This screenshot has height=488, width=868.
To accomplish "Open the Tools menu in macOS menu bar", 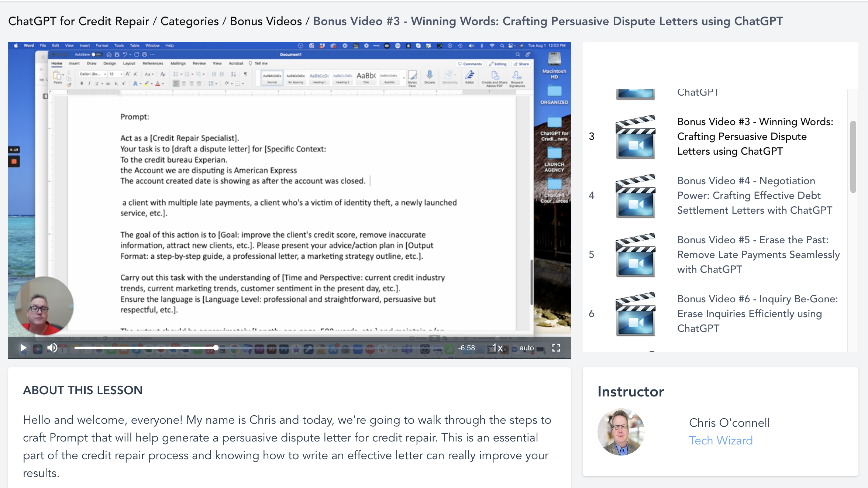I will coord(119,45).
